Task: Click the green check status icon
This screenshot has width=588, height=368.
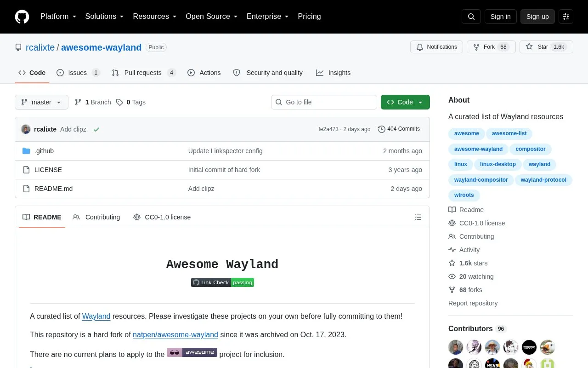Action: pos(96,130)
